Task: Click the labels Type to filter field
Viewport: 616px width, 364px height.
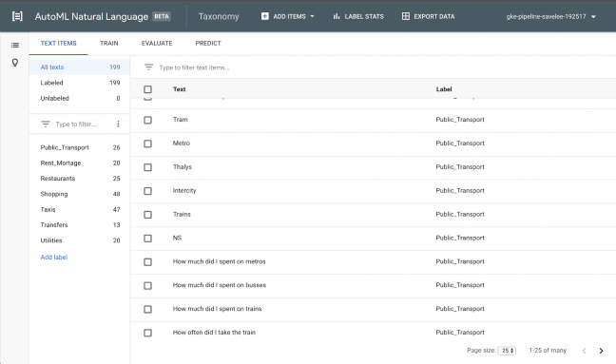Action: (76, 125)
